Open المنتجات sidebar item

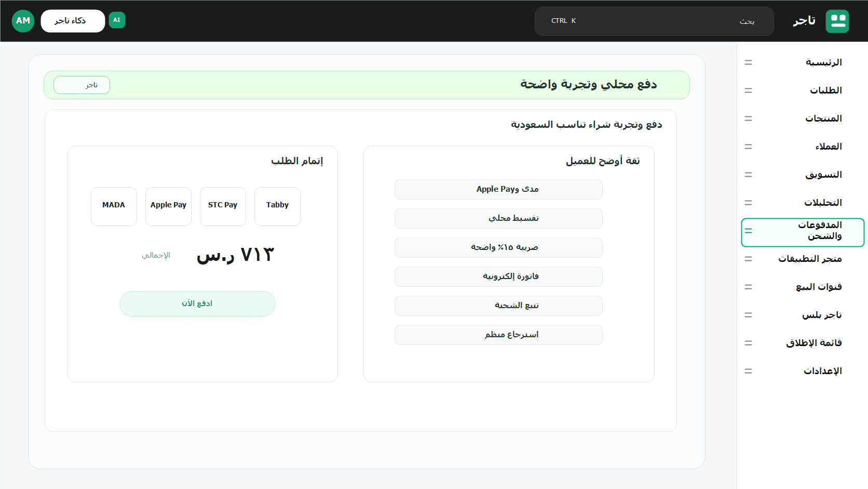click(x=803, y=118)
